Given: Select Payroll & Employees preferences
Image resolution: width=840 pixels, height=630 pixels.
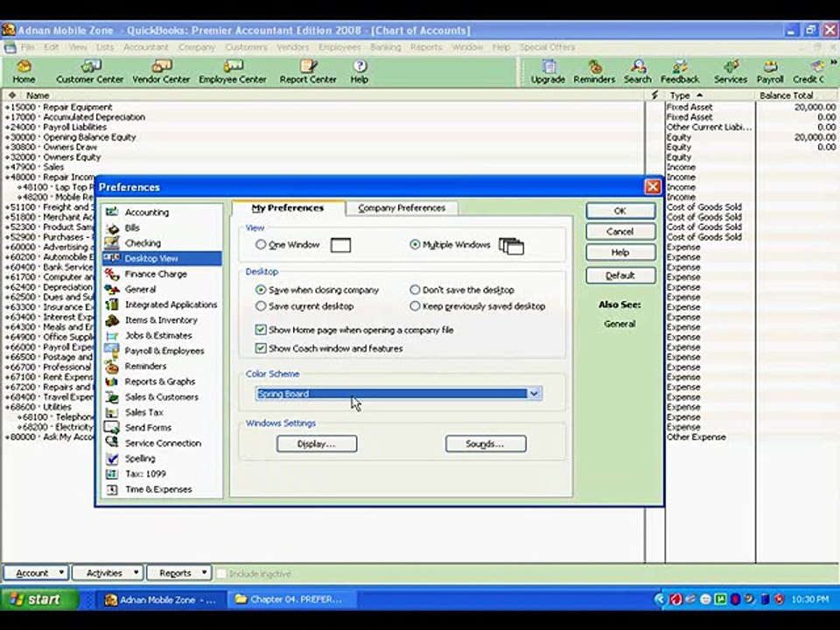Looking at the screenshot, I should 164,351.
